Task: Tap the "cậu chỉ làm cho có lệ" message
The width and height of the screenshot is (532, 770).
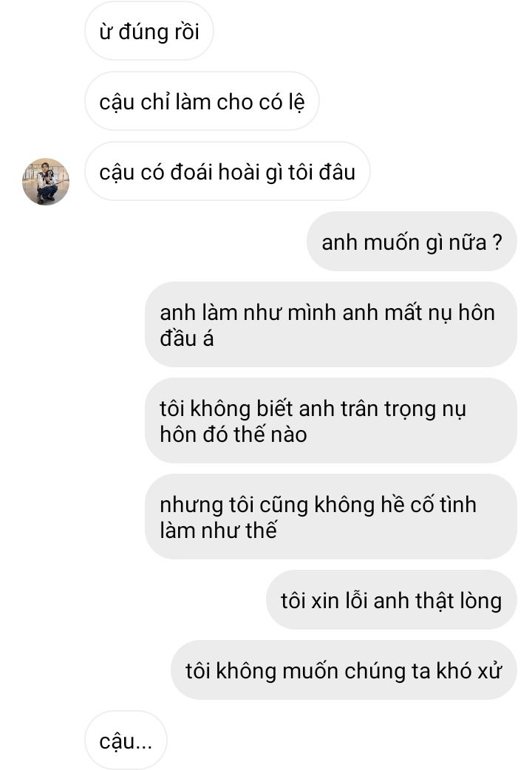Action: (202, 102)
